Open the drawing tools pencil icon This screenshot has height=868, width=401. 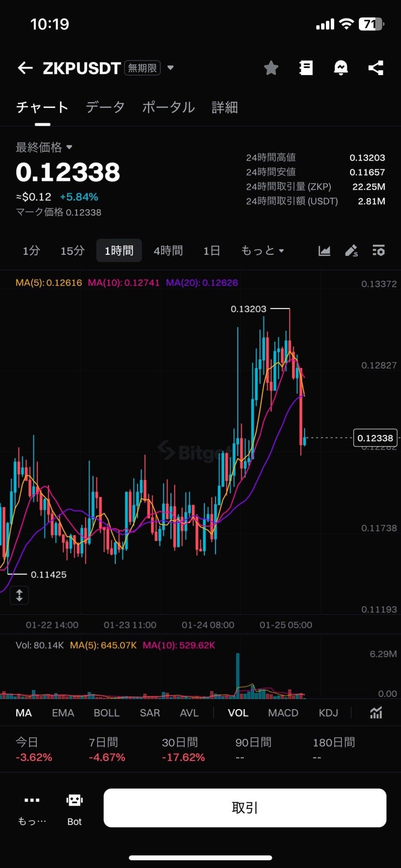point(351,250)
